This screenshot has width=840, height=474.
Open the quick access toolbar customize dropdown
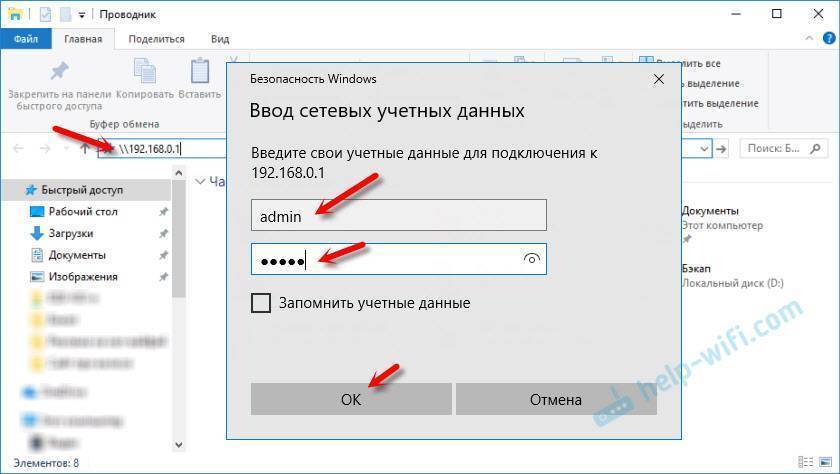click(81, 15)
